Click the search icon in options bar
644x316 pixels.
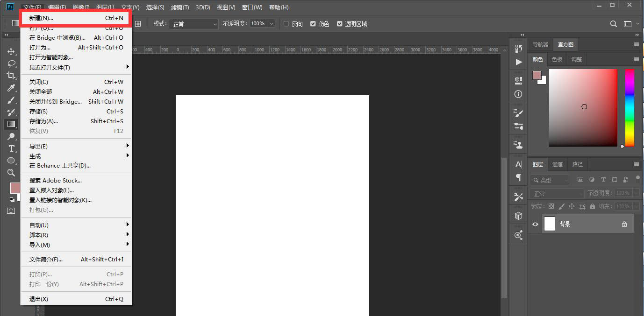pyautogui.click(x=614, y=24)
